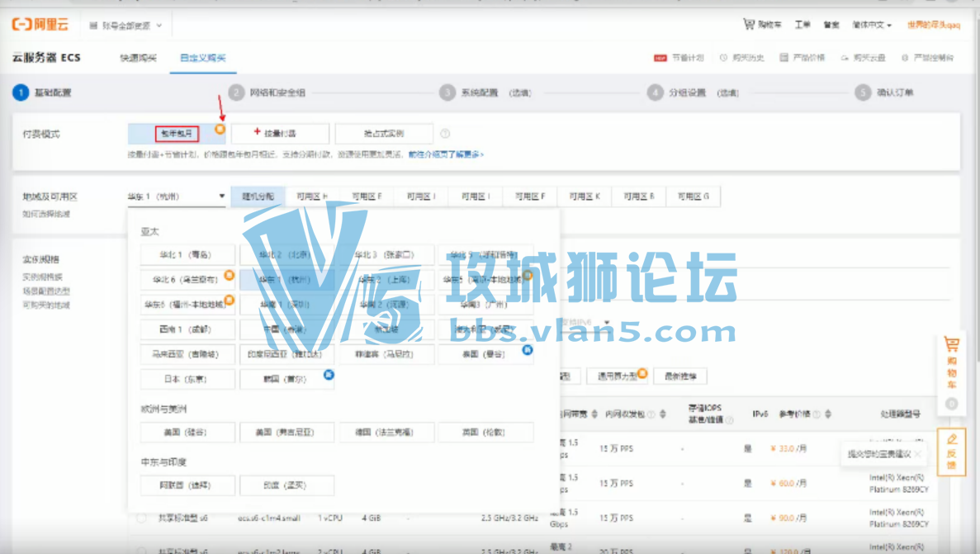Choose region 泰国 (曼谷)
This screenshot has width=980, height=554.
(485, 354)
